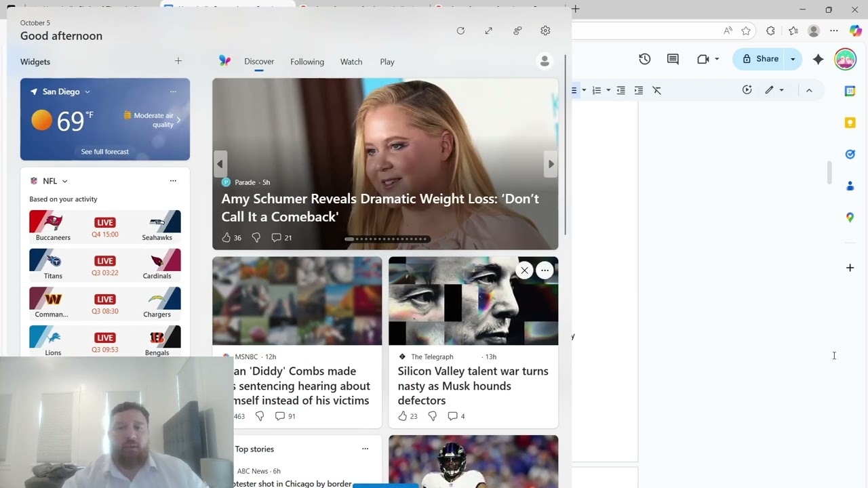Open the Google account avatar
868x488 pixels.
point(846,59)
